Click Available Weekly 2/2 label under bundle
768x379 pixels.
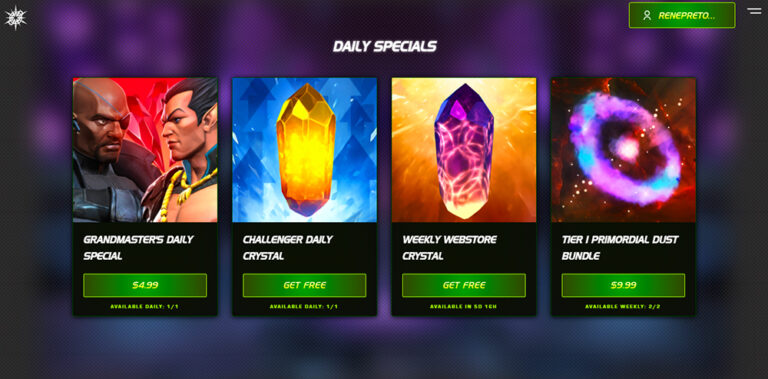coord(623,307)
